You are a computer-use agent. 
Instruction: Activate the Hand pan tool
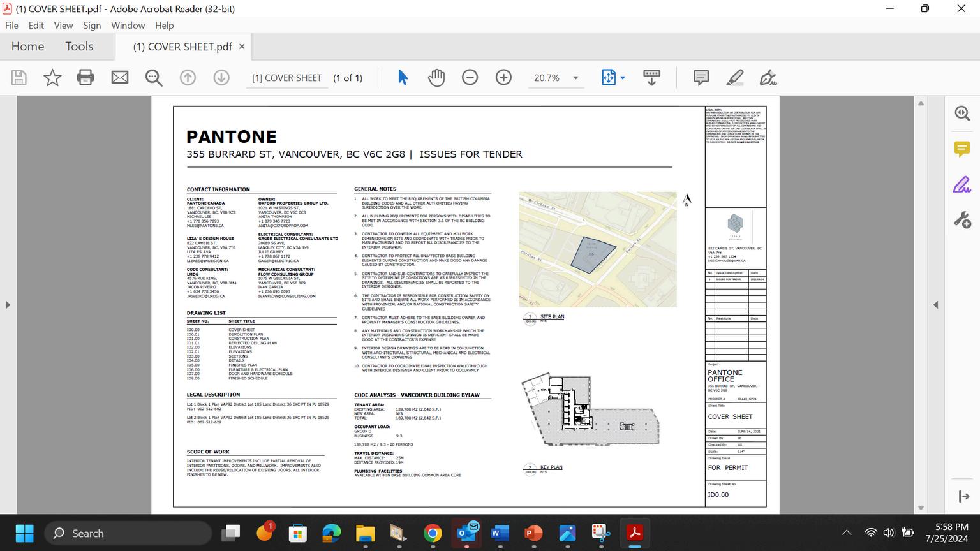click(436, 78)
